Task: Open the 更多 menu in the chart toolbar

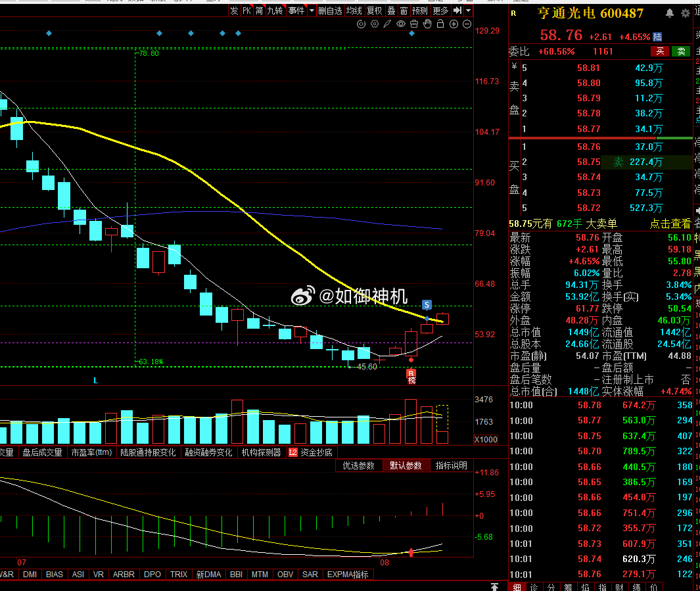Action: coord(440,11)
